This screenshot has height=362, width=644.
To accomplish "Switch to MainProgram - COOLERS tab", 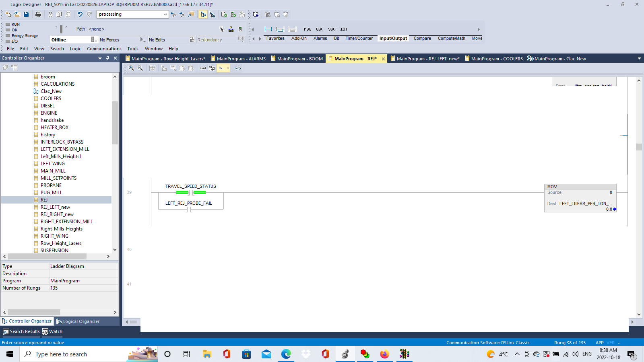I will tap(494, 59).
